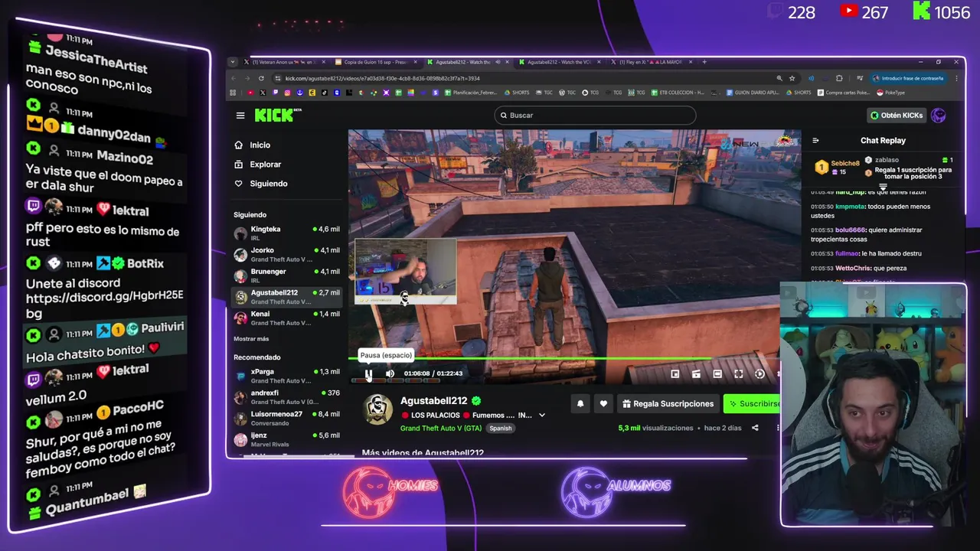Click the Obtén KICKs button
Screen dimensions: 980x551
897,116
